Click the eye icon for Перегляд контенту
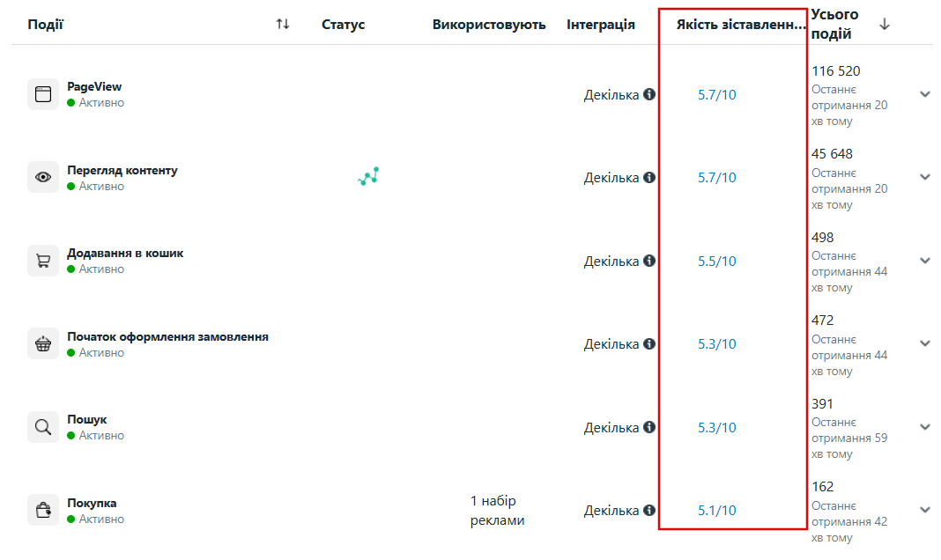The height and width of the screenshot is (560, 941). pos(43,177)
